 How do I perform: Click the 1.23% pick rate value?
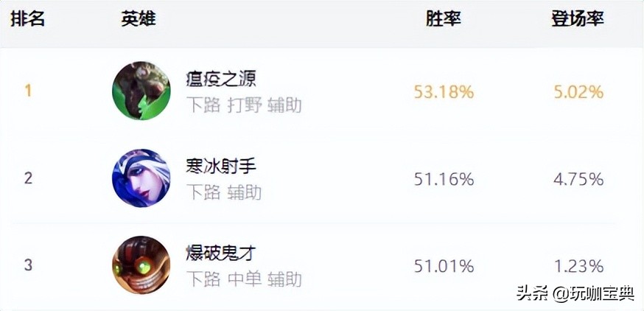tap(578, 266)
